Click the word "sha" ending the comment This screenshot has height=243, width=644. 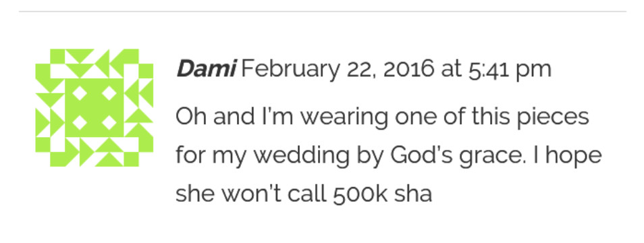click(x=412, y=195)
